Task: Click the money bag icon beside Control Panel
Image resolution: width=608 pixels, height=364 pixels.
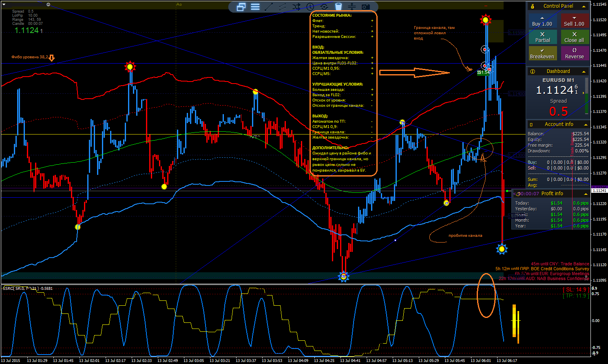Action: coord(533,6)
